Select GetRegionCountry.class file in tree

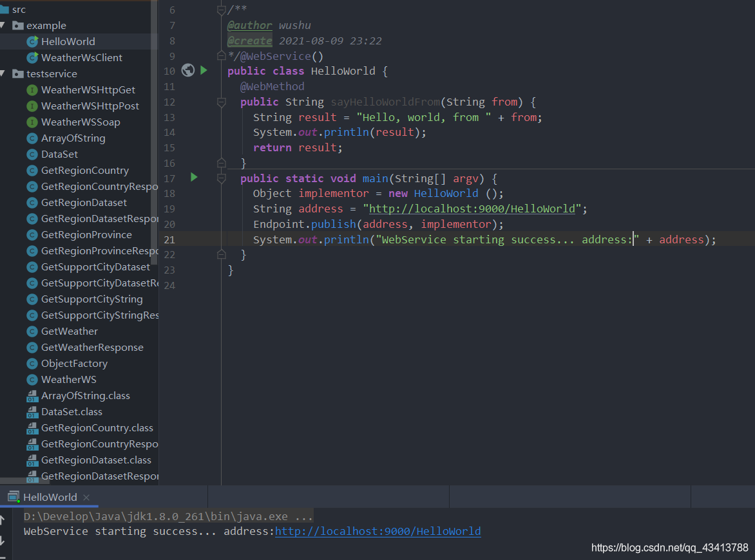(97, 428)
